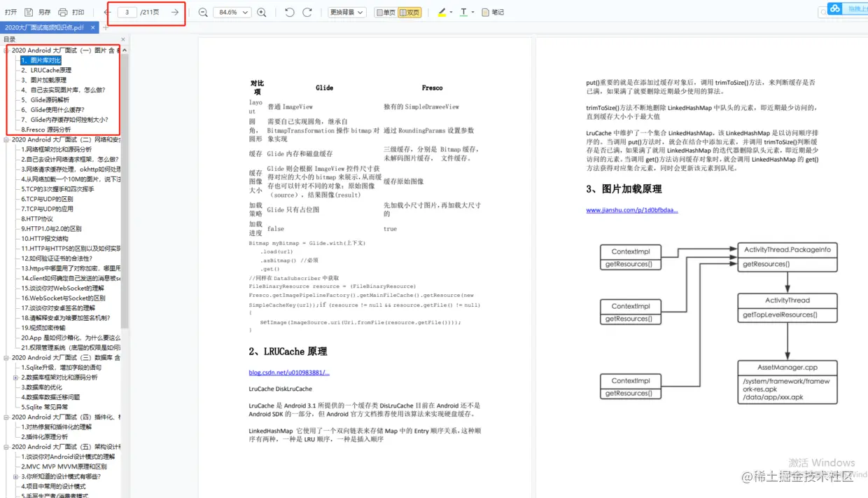
Task: Click the page number input field
Action: coord(127,12)
